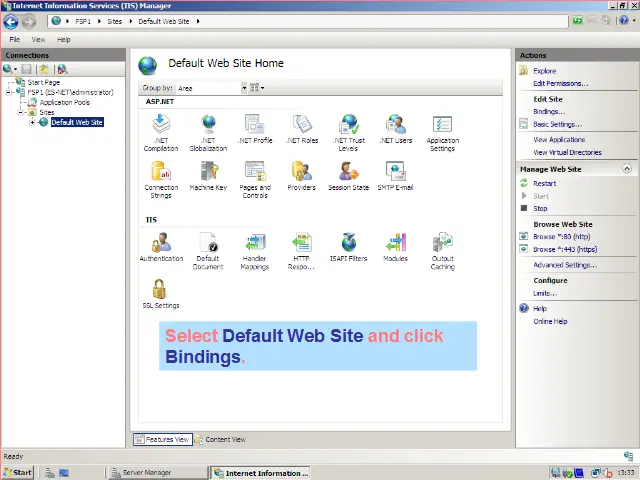Screen dimensions: 640x480
Task: Expand the arrow after FSP1 breadcrumb
Action: 99,21
